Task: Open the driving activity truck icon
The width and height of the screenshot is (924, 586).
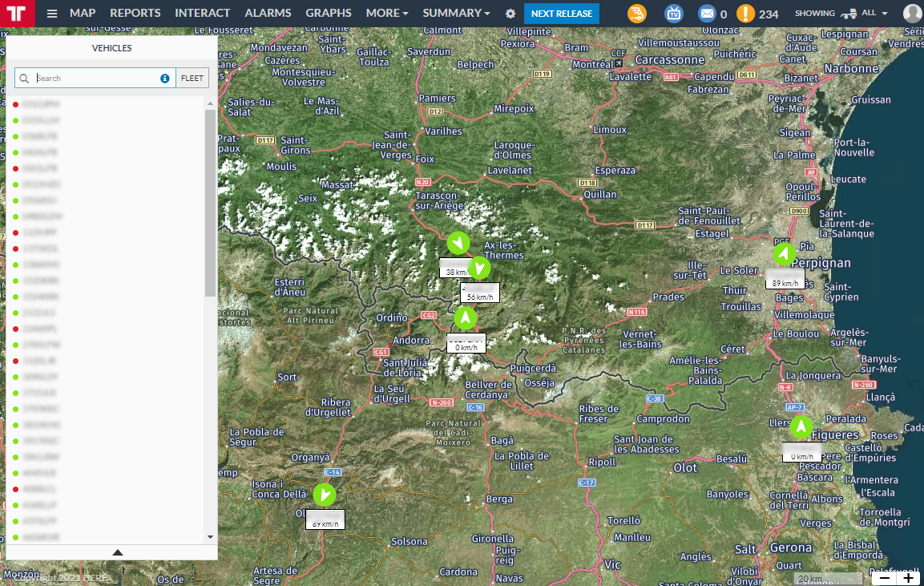Action: click(x=638, y=13)
